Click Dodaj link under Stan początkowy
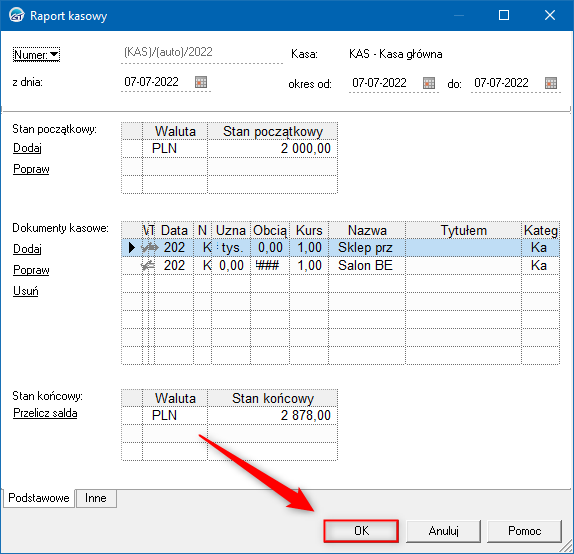574x554 pixels. coord(27,148)
